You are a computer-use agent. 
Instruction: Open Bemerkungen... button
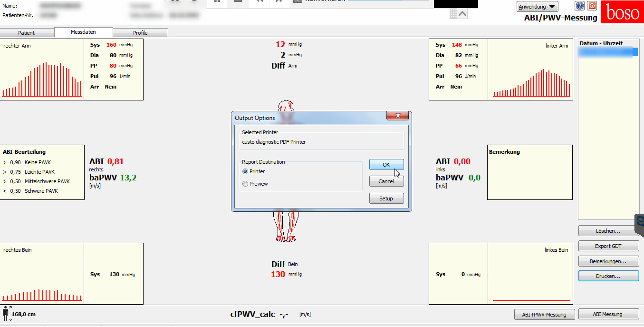click(608, 261)
